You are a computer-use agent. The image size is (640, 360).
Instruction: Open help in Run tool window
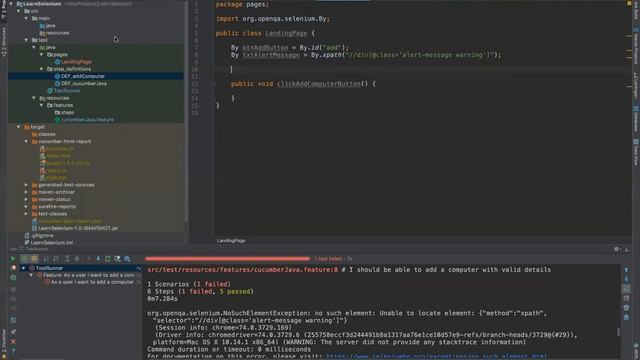tap(13, 351)
